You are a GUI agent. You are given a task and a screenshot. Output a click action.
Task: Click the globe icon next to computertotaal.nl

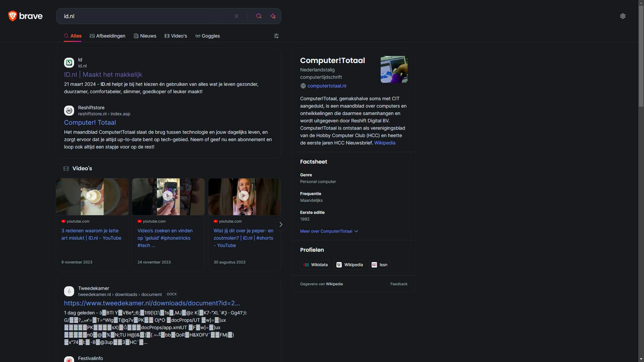[x=303, y=86]
